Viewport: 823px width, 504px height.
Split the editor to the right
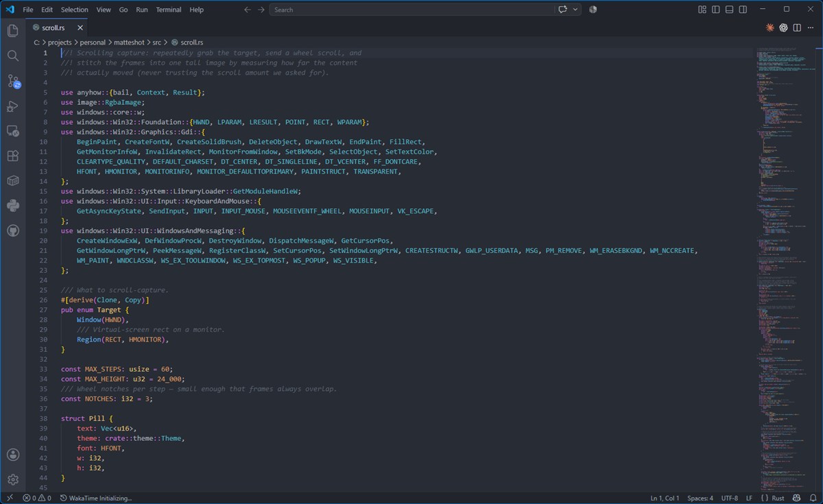[797, 27]
